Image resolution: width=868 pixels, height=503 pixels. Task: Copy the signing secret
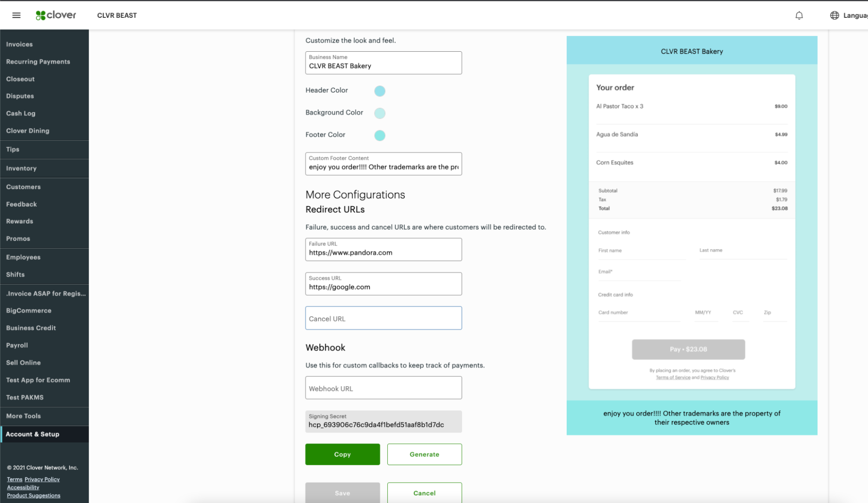(342, 454)
